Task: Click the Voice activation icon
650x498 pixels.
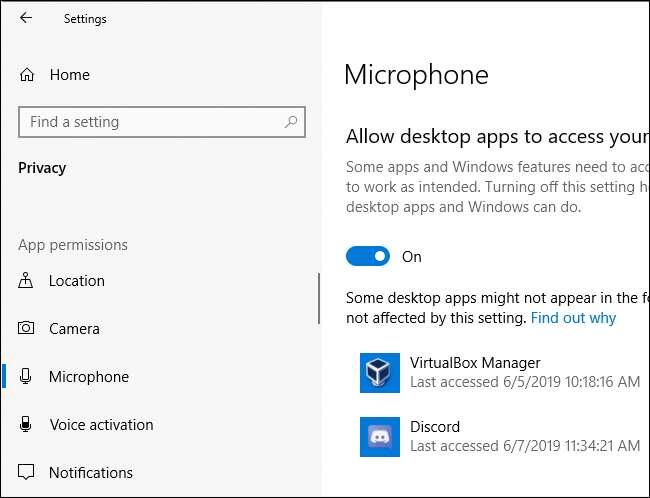Action: [x=27, y=425]
